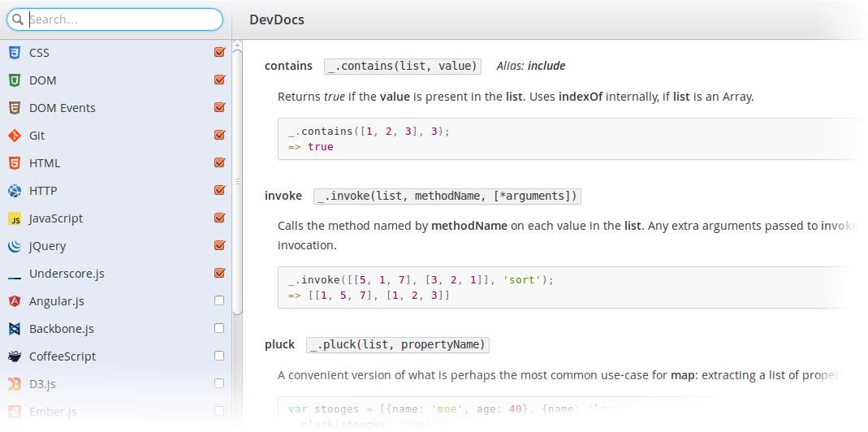Click the Backbone.js logo icon
The width and height of the screenshot is (868, 432).
click(x=14, y=329)
